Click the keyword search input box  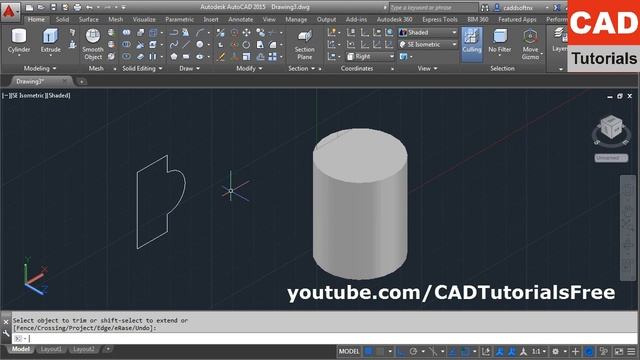pyautogui.click(x=433, y=8)
